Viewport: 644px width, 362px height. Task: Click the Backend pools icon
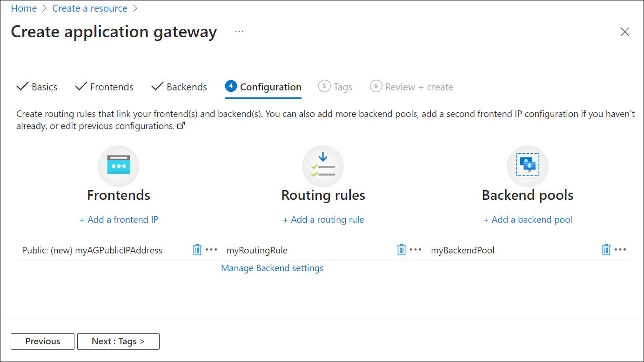527,166
